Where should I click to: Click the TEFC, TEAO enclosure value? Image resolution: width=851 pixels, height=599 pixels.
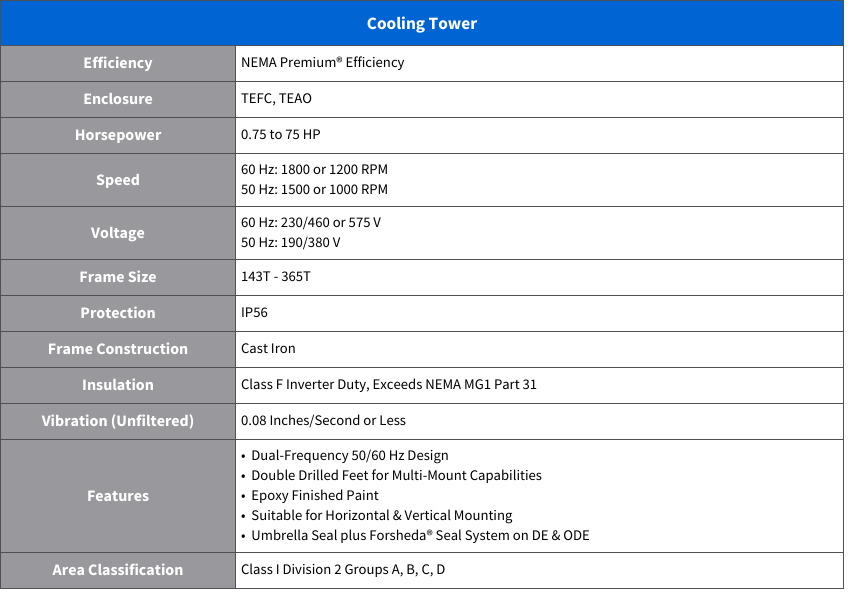click(x=276, y=99)
